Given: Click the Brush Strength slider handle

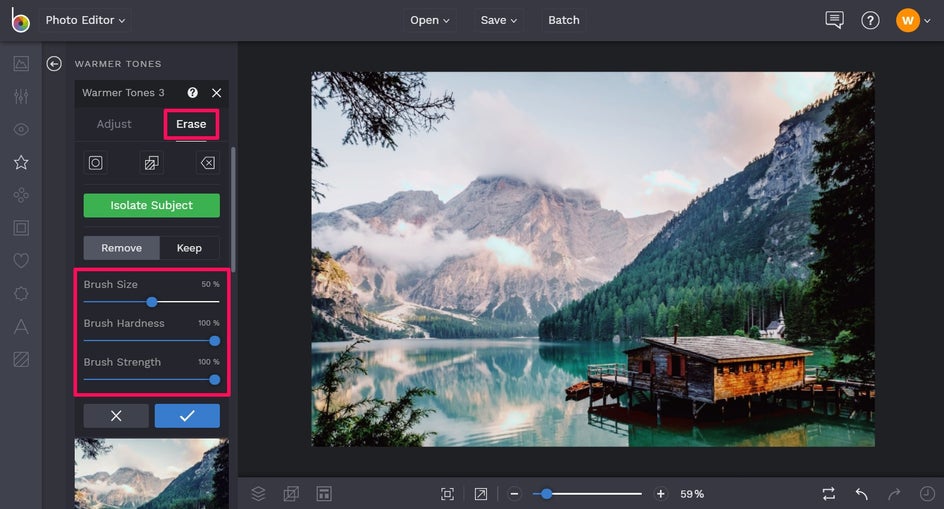Looking at the screenshot, I should coord(214,379).
